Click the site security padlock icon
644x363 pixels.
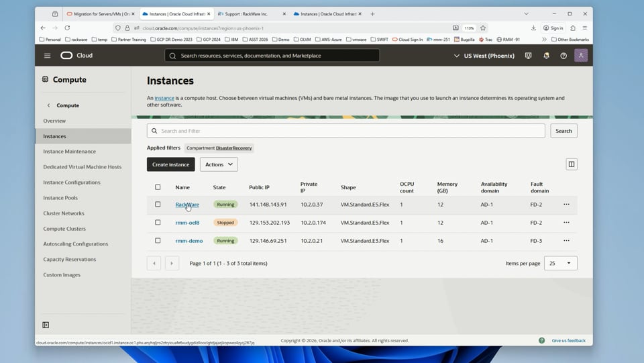pos(127,28)
